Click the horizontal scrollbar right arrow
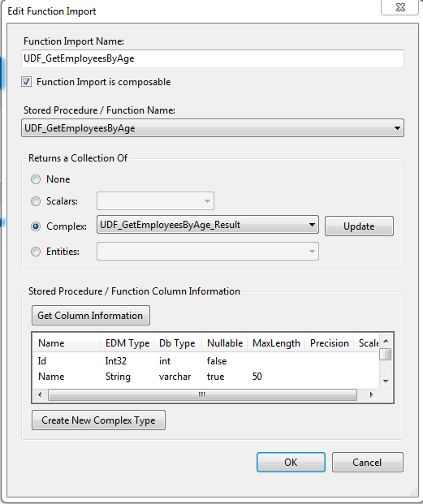 [372, 394]
